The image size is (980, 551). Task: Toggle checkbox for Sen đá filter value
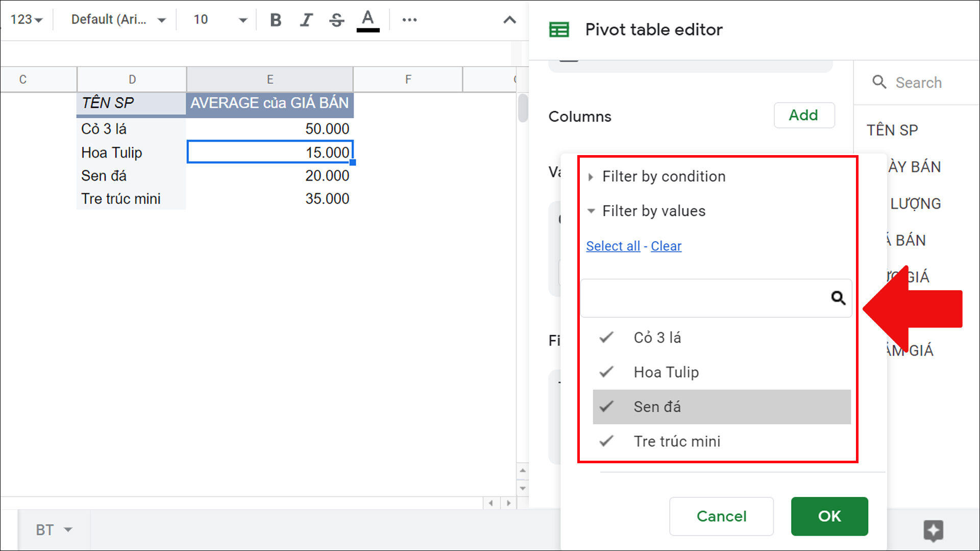(x=605, y=406)
